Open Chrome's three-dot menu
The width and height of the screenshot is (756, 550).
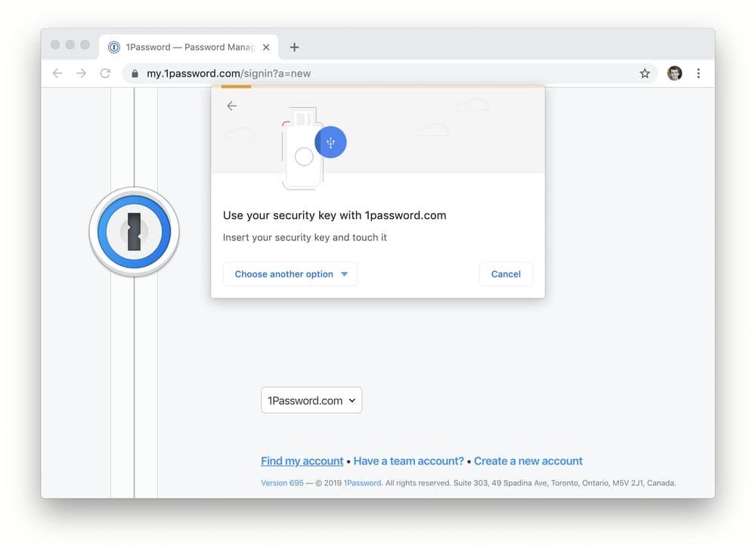pos(698,73)
